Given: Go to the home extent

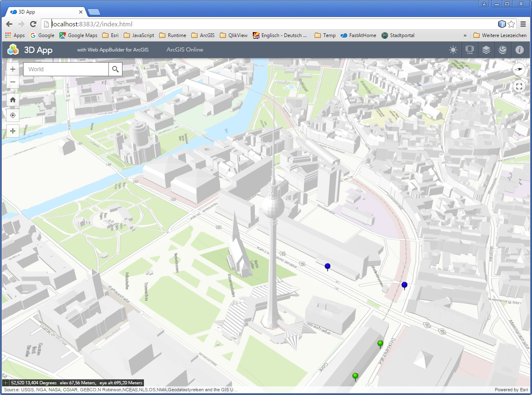Looking at the screenshot, I should coord(13,100).
